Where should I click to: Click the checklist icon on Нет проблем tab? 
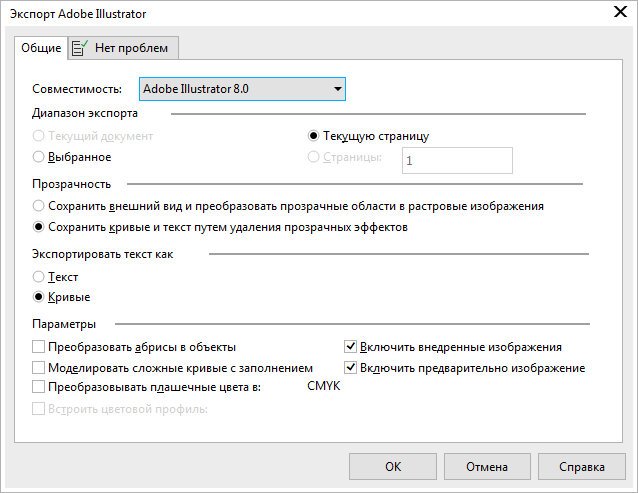click(x=80, y=48)
